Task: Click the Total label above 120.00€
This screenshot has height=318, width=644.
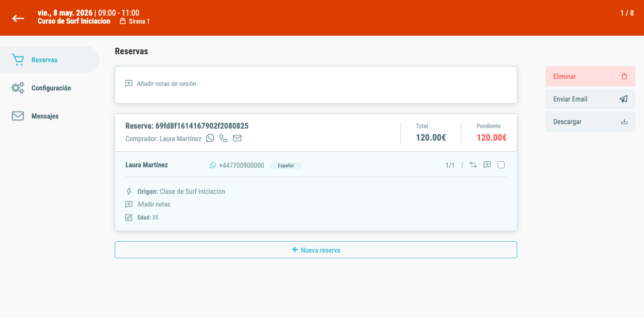Action: tap(422, 126)
